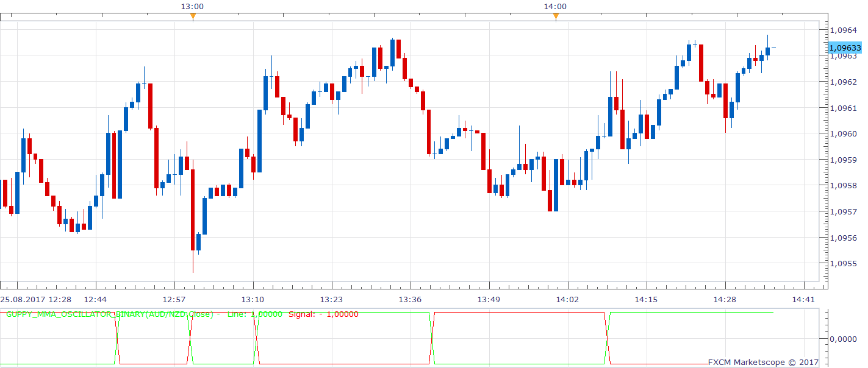This screenshot has height=368, width=868.
Task: Click the 1,0956 price axis label
Action: click(x=845, y=238)
